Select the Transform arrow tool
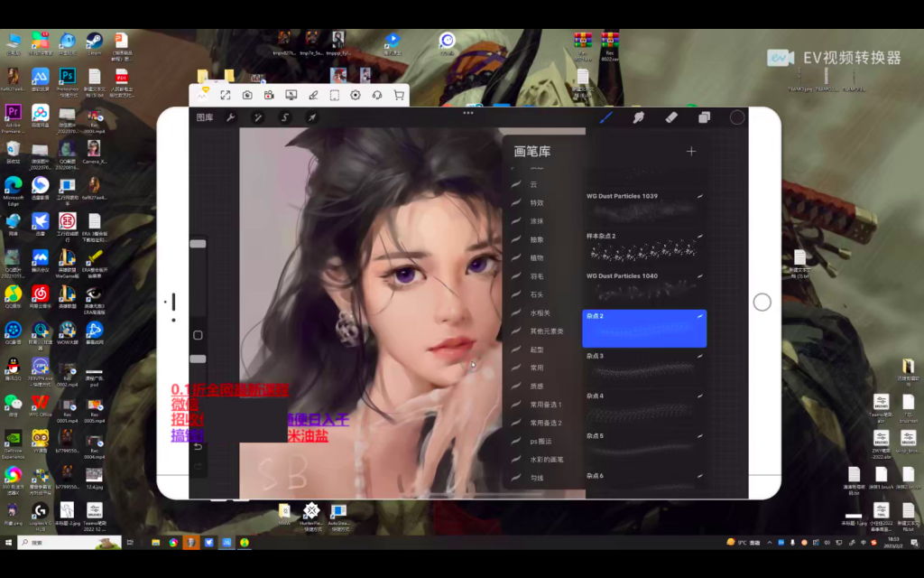924x578 pixels. point(310,117)
